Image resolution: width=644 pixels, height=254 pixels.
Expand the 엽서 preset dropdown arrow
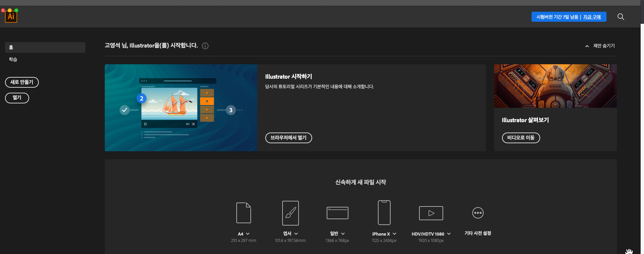pyautogui.click(x=296, y=234)
